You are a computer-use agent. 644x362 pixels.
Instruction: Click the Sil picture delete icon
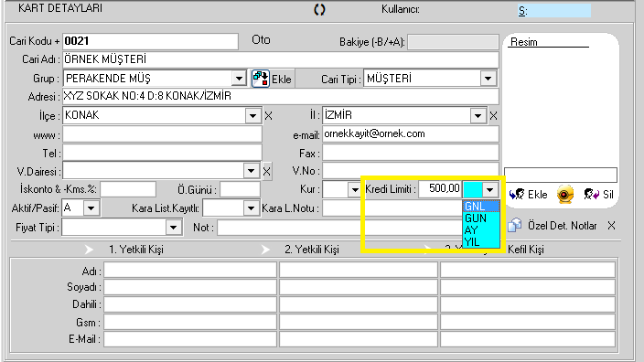(x=592, y=194)
